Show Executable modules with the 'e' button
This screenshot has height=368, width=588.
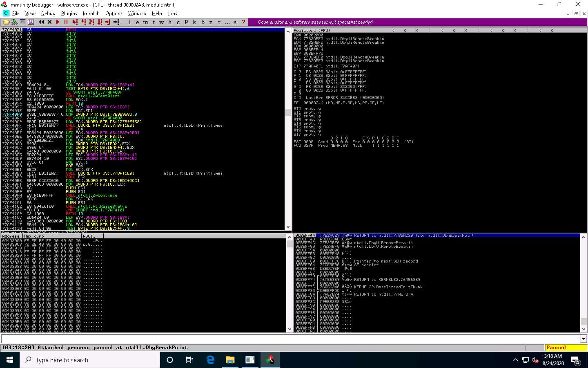click(x=137, y=22)
